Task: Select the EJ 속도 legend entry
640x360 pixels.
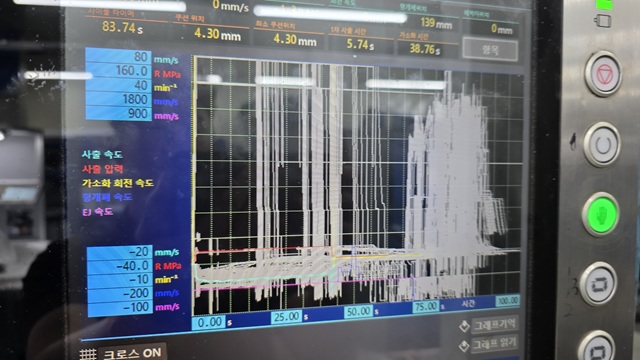Action: click(97, 212)
